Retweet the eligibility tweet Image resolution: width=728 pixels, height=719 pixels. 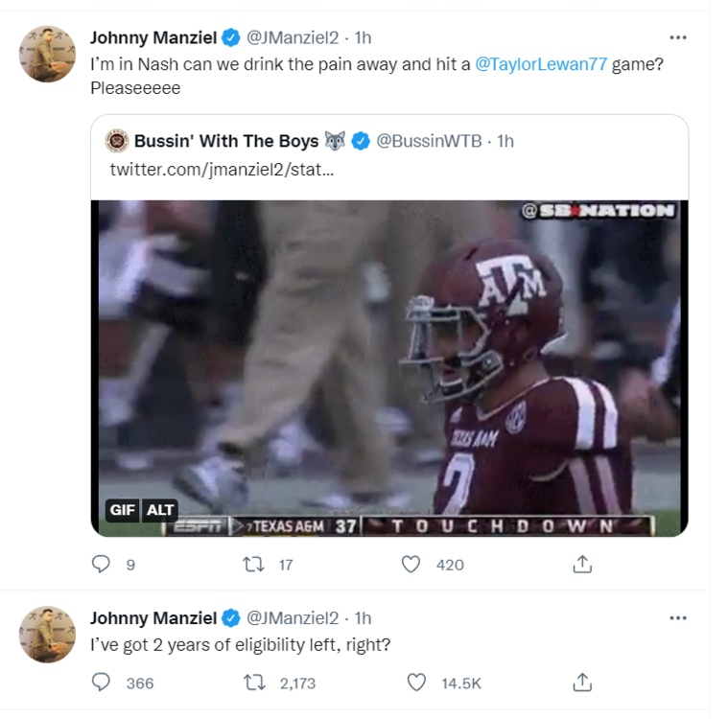255,683
